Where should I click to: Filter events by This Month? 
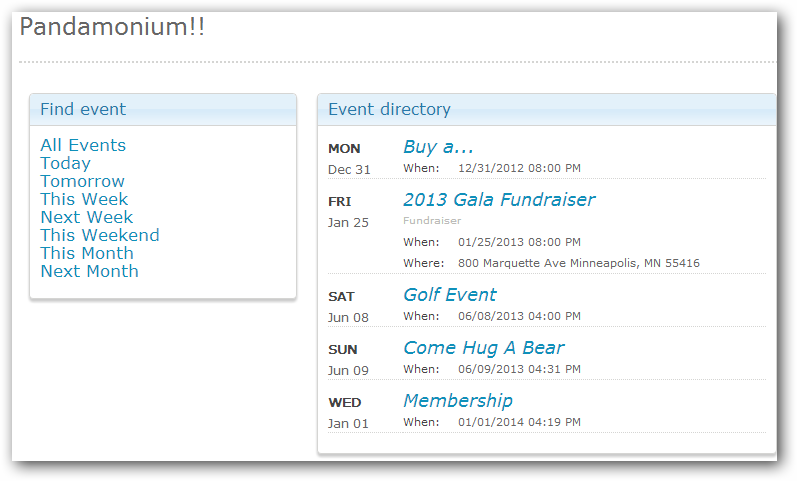pyautogui.click(x=86, y=254)
